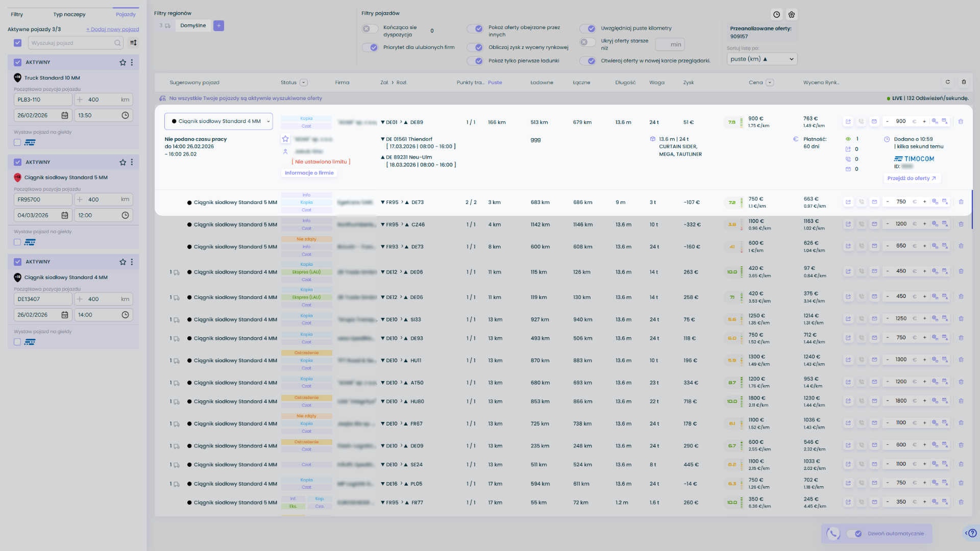Screen dimensions: 980x551
Task: Switch to the 'Typ naczepy' tab
Action: 69,14
